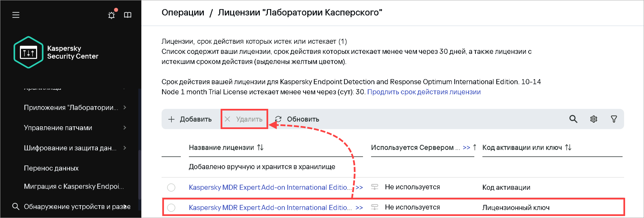Open Kaspersky MDR license link in Код активации row
Image resolution: width=644 pixels, height=218 pixels.
270,187
